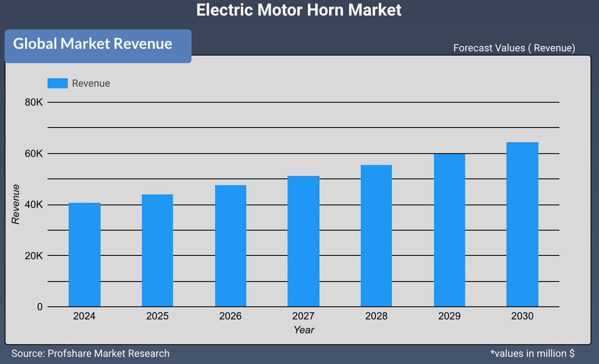The width and height of the screenshot is (599, 364).
Task: Click the 60K y-axis label
Action: [34, 154]
